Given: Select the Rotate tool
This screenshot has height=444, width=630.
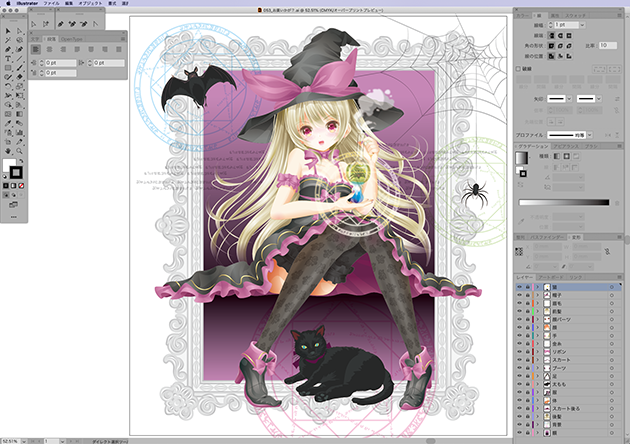Looking at the screenshot, I should click(x=8, y=86).
